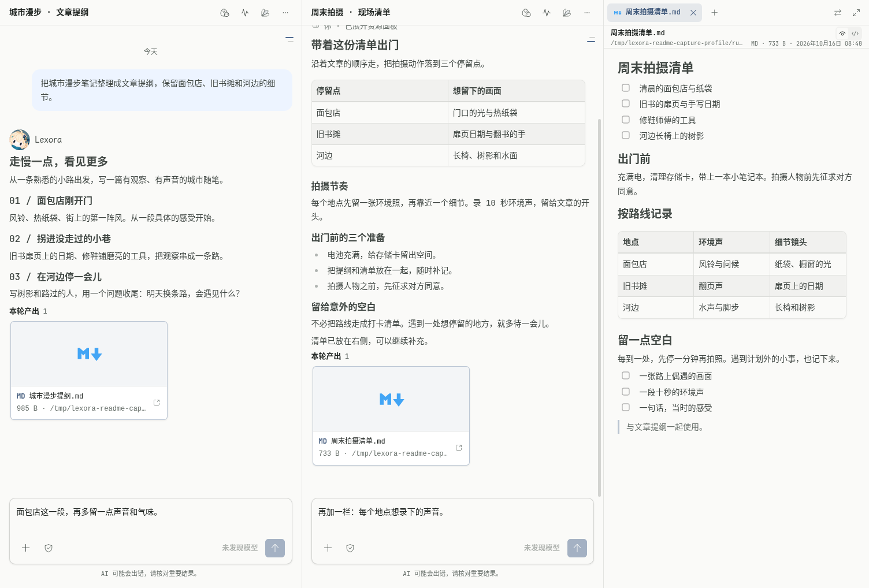
Task: Click the 周末拍摄清单.md file thumbnail in chat
Action: [391, 399]
